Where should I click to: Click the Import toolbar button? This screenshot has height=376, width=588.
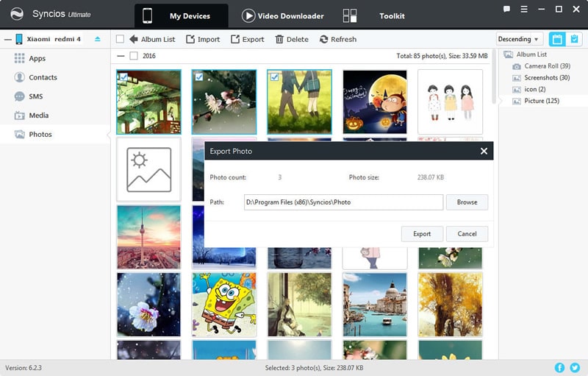(203, 39)
